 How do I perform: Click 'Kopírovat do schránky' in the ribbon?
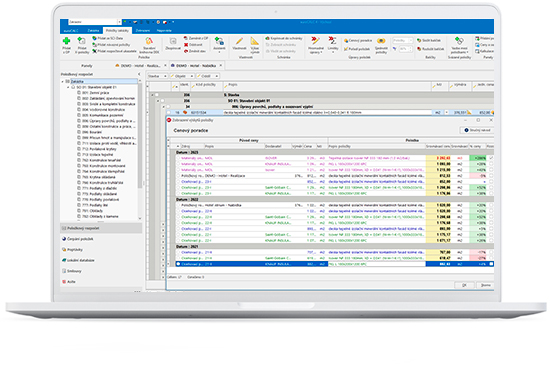[284, 38]
